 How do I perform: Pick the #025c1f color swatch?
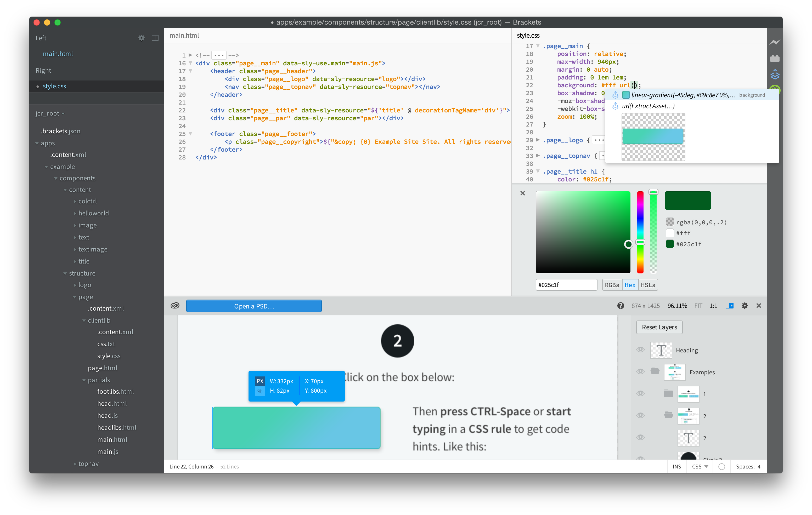pyautogui.click(x=670, y=244)
